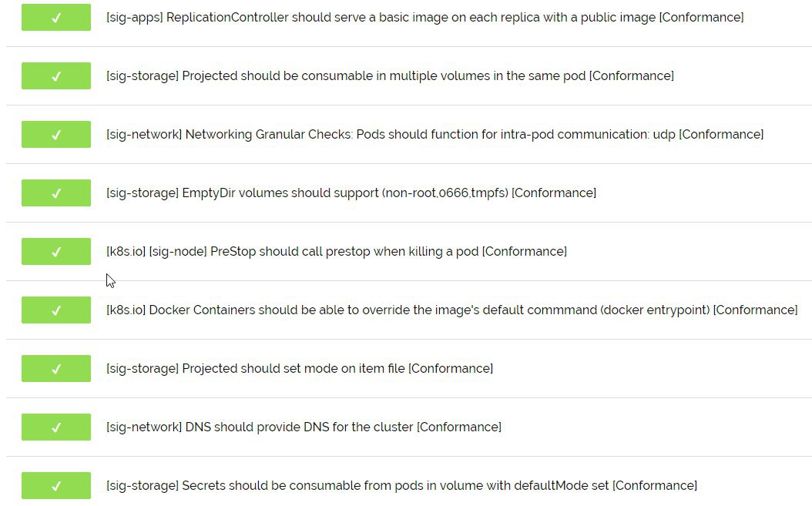Click the pass icon for EmptyDir volumes test

56,193
